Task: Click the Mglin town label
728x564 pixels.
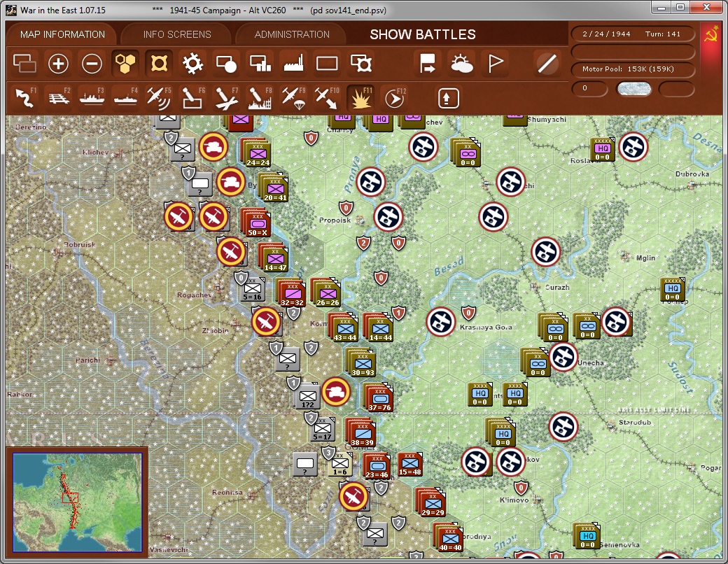Action: 645,258
